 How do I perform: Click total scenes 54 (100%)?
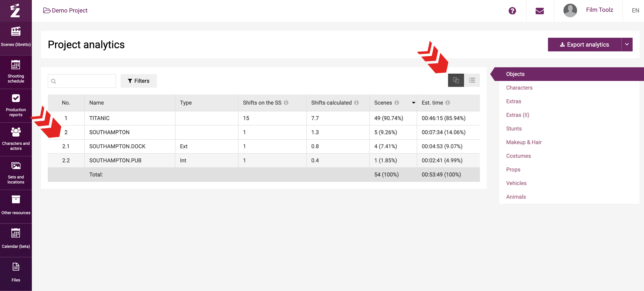(x=386, y=175)
